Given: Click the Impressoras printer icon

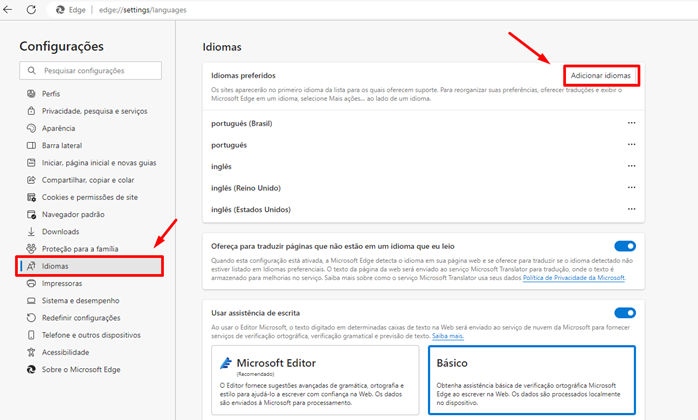Looking at the screenshot, I should click(31, 283).
